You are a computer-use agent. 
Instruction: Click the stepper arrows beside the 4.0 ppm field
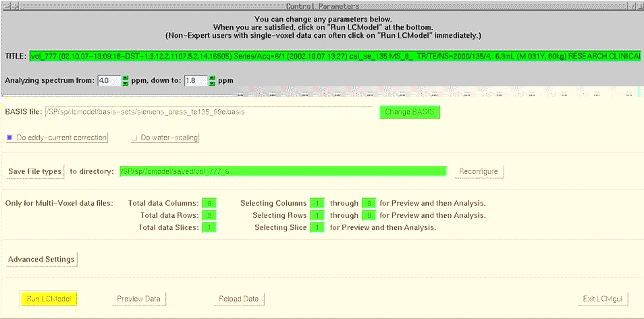click(125, 80)
